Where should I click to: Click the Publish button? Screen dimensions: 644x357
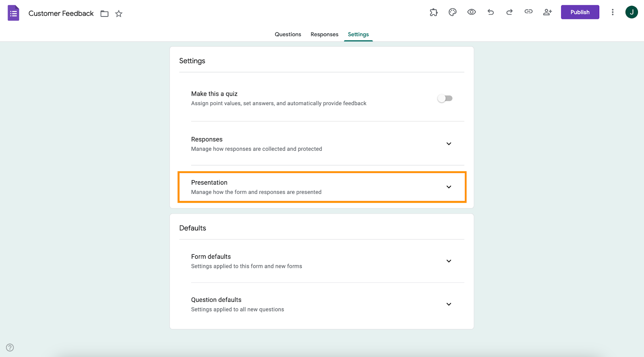click(x=580, y=12)
